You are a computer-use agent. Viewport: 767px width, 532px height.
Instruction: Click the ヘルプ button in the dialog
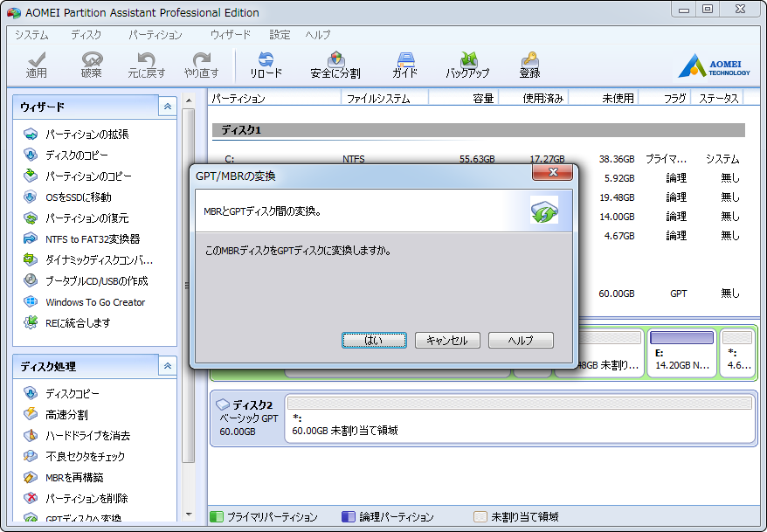coord(521,341)
